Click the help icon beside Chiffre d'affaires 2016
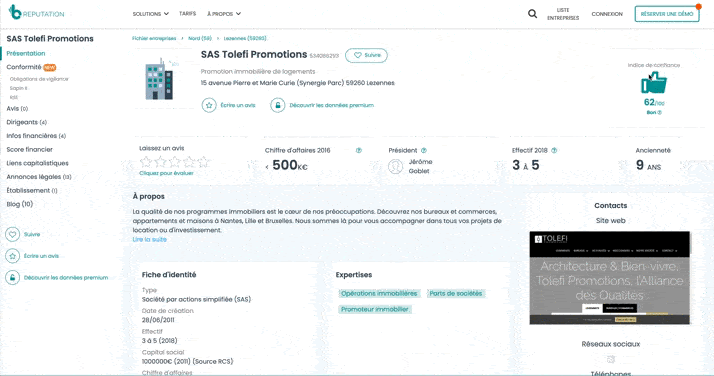The height and width of the screenshot is (376, 714). [x=359, y=150]
